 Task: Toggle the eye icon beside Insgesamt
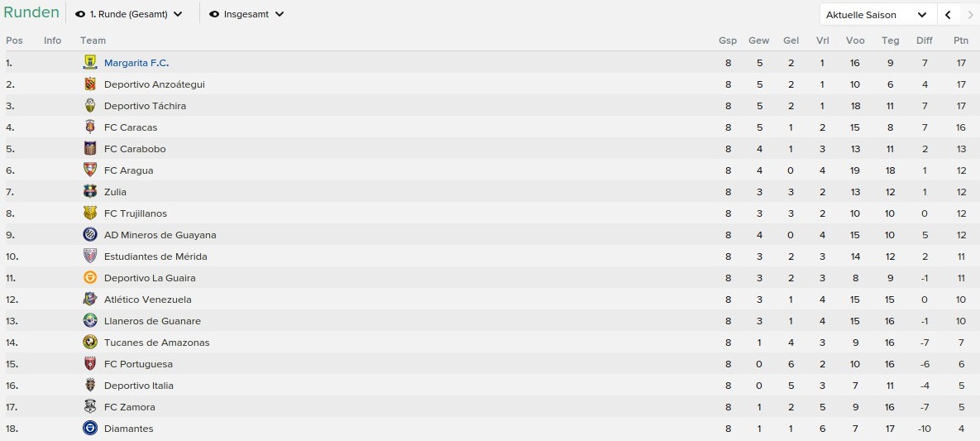point(214,14)
